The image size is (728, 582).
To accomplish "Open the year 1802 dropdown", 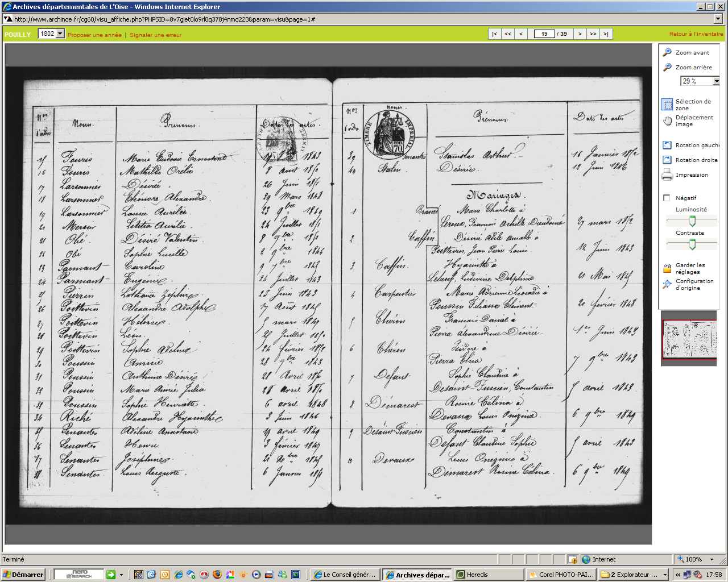I will (x=60, y=34).
